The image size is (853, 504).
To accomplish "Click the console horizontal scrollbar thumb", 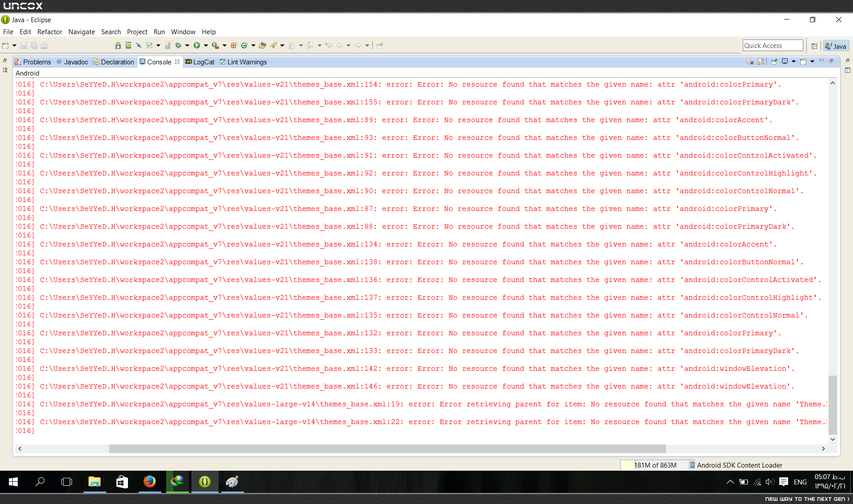I will [x=387, y=449].
